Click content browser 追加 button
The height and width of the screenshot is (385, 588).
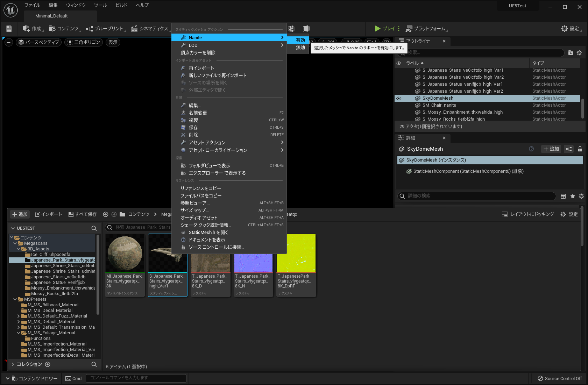20,214
